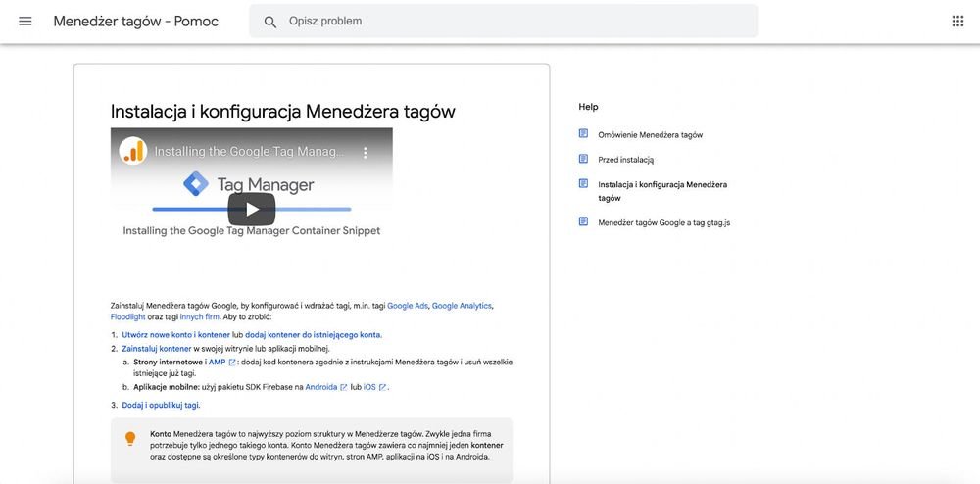
Task: Click the external link icon after AMP
Action: (x=232, y=363)
